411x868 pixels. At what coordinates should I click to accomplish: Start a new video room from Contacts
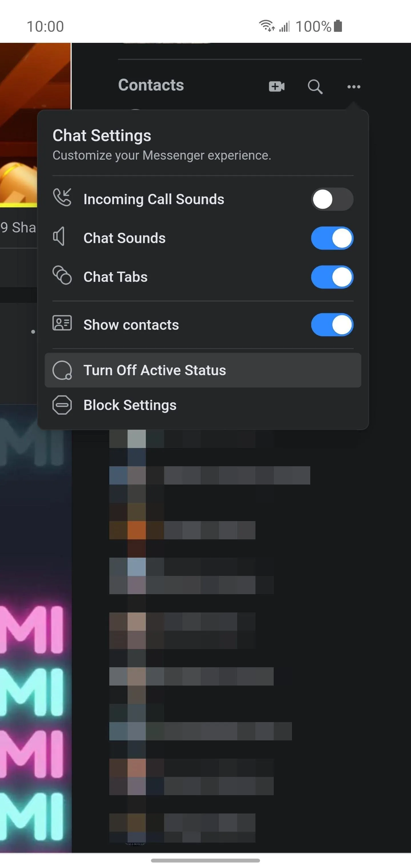tap(277, 87)
